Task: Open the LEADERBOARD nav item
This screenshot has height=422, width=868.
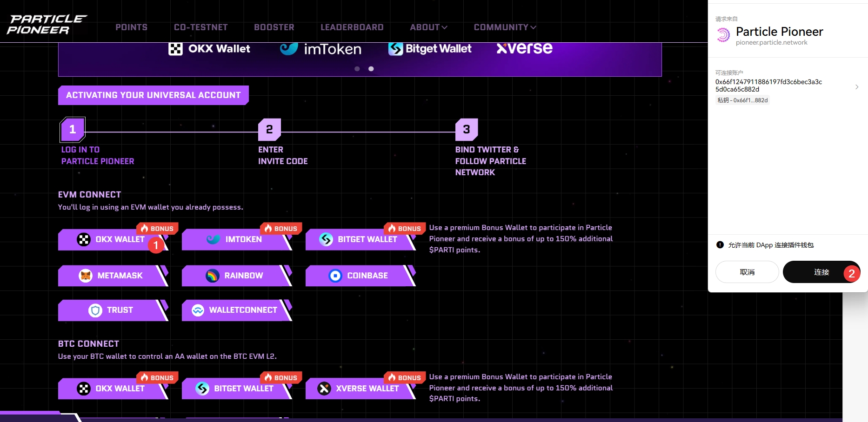Action: pyautogui.click(x=352, y=27)
